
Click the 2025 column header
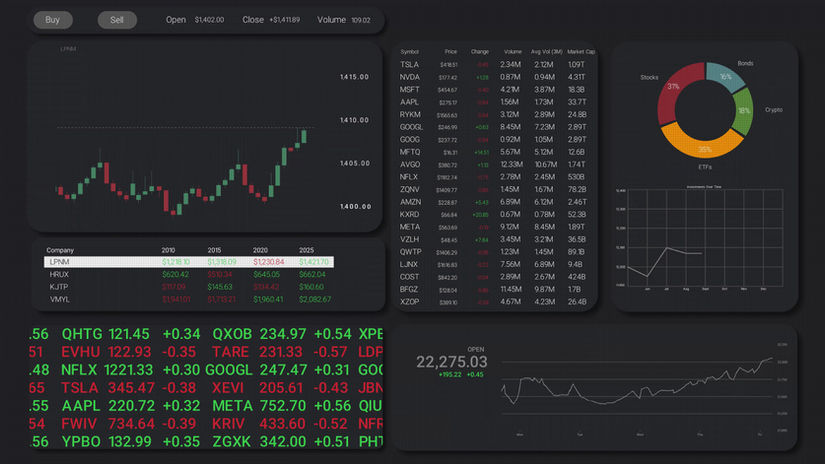[306, 250]
